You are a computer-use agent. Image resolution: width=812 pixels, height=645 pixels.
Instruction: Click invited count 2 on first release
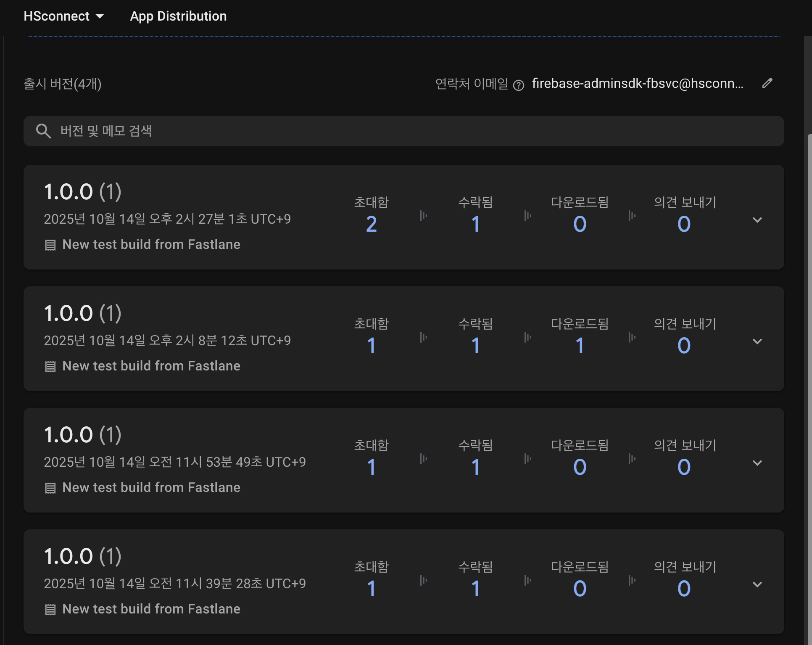(x=371, y=224)
